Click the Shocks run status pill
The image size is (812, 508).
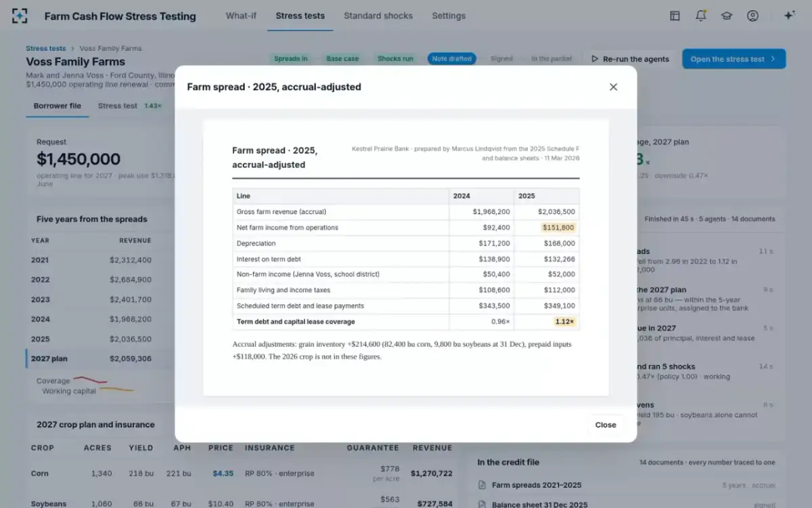click(395, 59)
